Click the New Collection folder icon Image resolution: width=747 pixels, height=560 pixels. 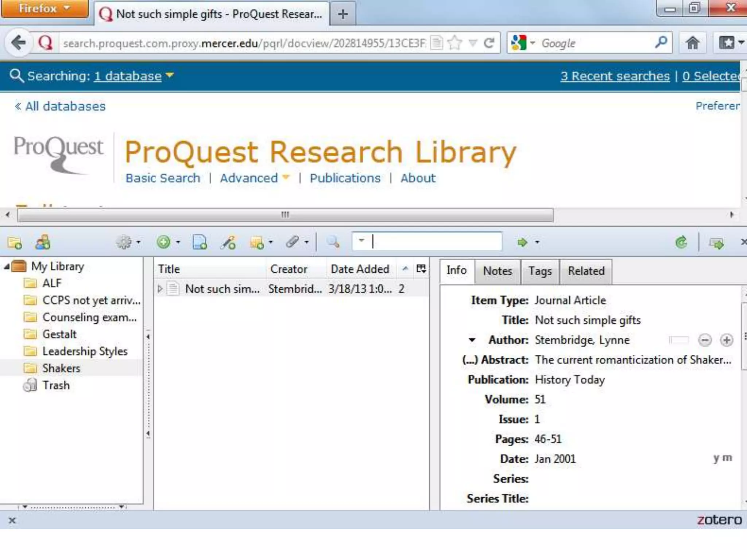(x=15, y=242)
